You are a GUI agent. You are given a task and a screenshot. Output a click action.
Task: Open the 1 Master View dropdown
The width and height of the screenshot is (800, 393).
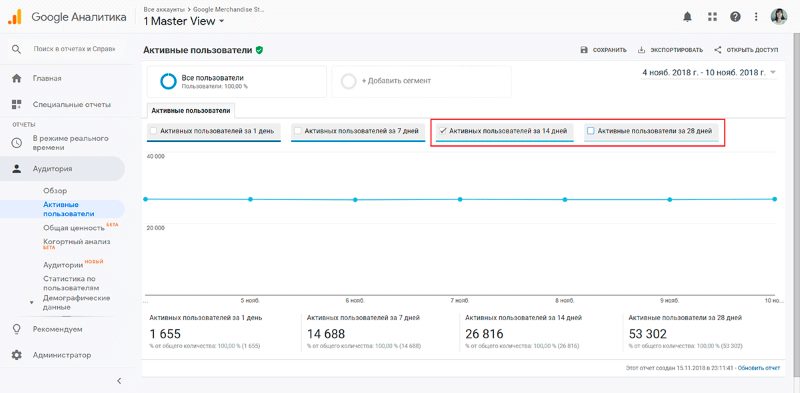click(x=184, y=21)
